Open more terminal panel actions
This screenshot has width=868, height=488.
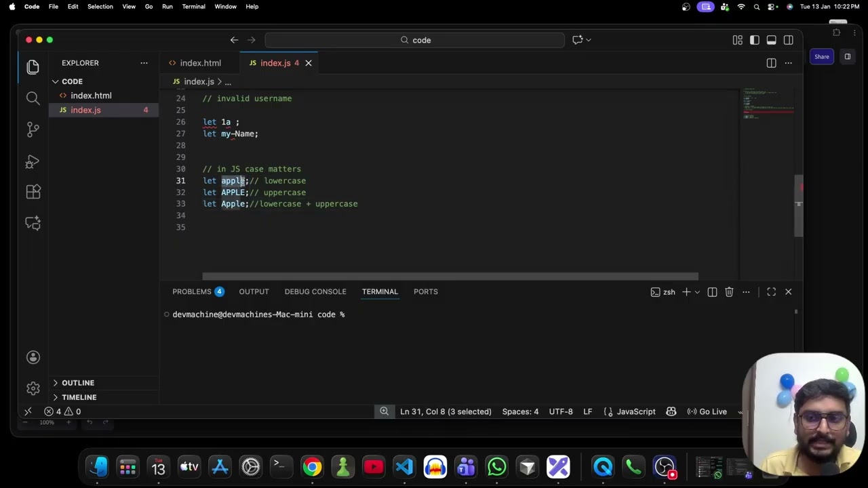coord(746,291)
